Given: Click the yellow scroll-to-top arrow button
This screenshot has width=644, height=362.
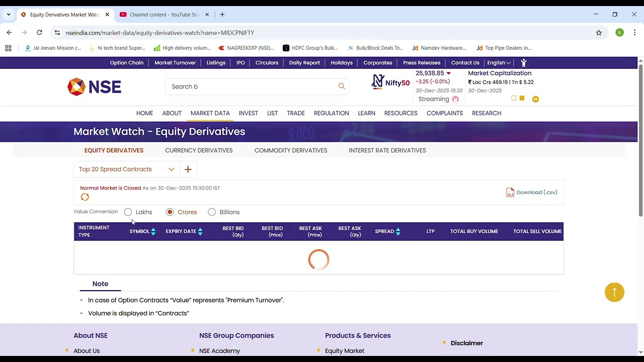Looking at the screenshot, I should 614,292.
